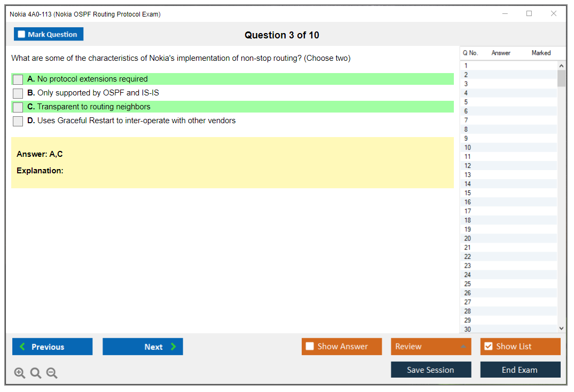Viewport: 574px width, 392px height.
Task: Uncheck the Show List option
Action: (488, 347)
